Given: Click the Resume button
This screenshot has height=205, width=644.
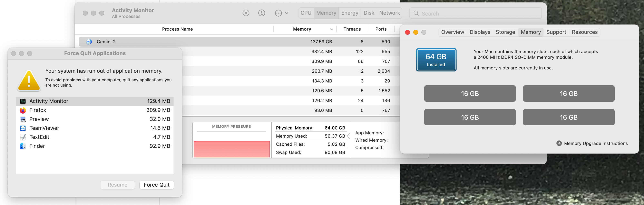Looking at the screenshot, I should (117, 185).
